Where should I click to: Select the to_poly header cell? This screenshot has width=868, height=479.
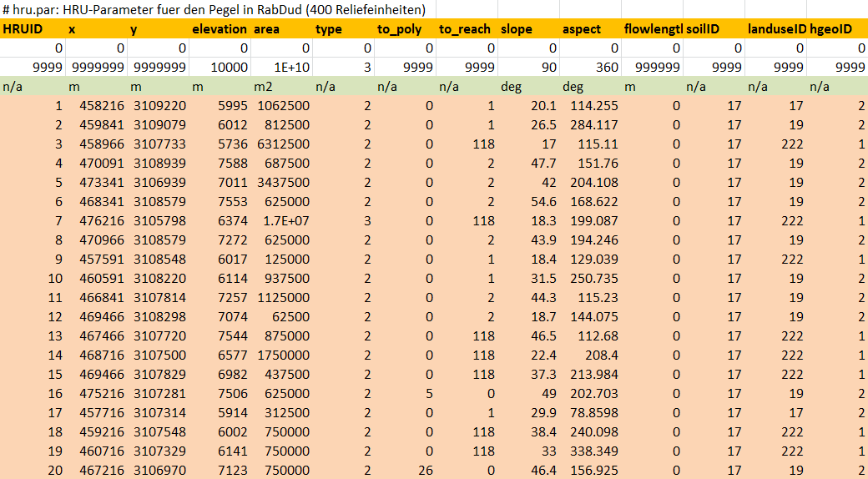point(406,29)
